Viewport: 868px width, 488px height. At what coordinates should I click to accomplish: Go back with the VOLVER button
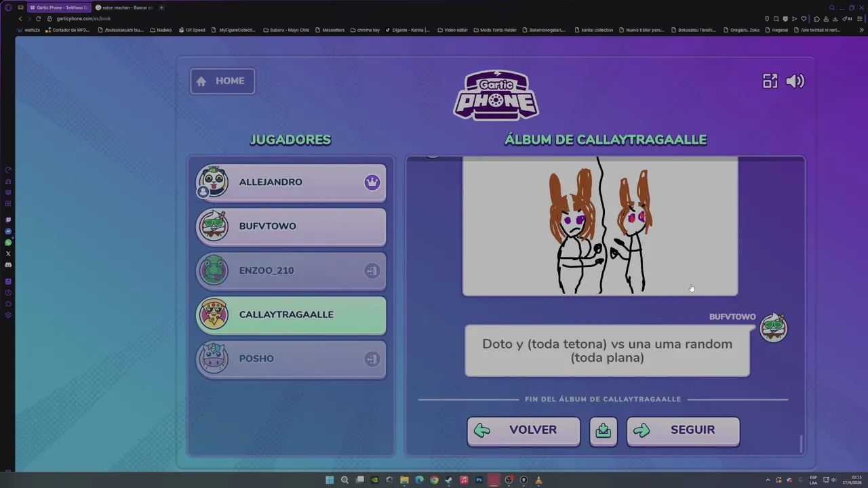pos(524,431)
